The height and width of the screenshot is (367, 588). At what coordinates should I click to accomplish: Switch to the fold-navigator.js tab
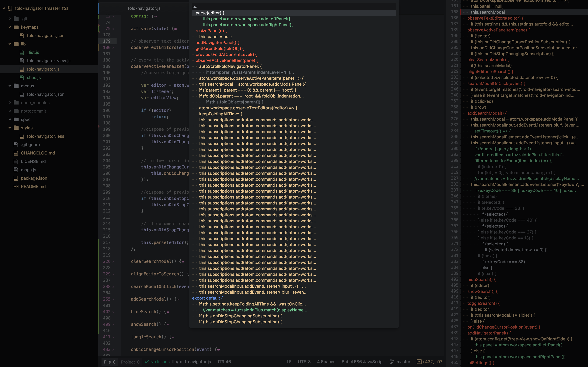coord(144,8)
